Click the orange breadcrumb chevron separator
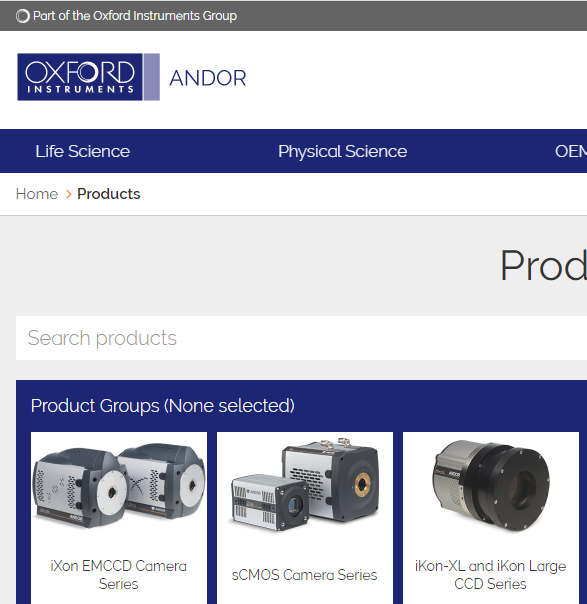This screenshot has height=604, width=587. 69,194
